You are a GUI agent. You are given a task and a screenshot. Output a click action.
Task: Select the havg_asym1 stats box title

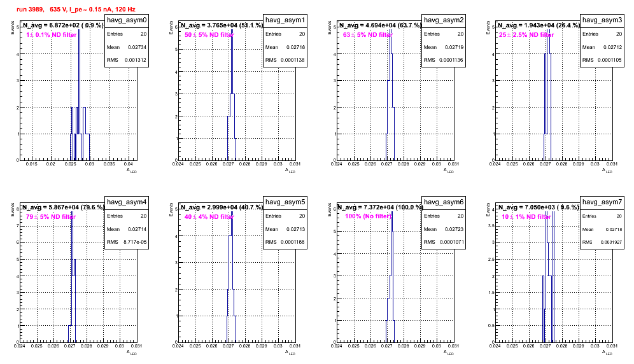tap(285, 20)
